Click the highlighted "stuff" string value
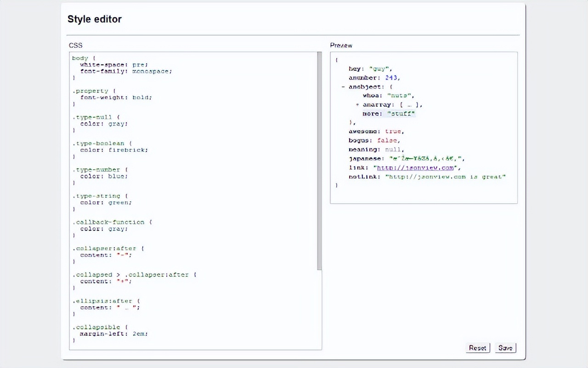Image resolution: width=588 pixels, height=368 pixels. point(401,114)
